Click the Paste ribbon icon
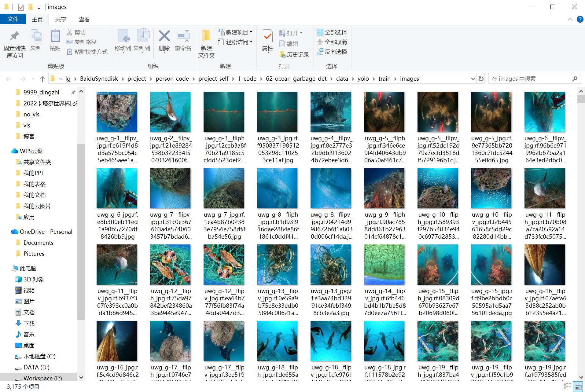585x392 pixels. (x=55, y=40)
